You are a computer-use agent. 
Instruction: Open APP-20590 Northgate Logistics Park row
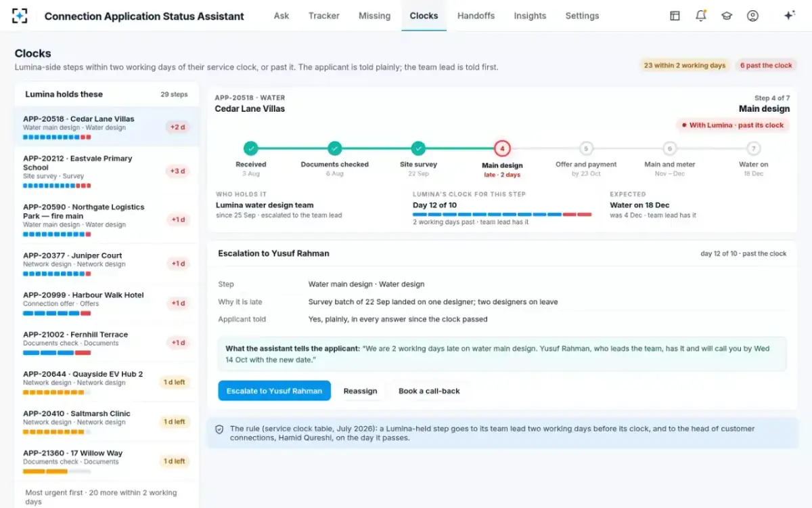click(x=107, y=219)
